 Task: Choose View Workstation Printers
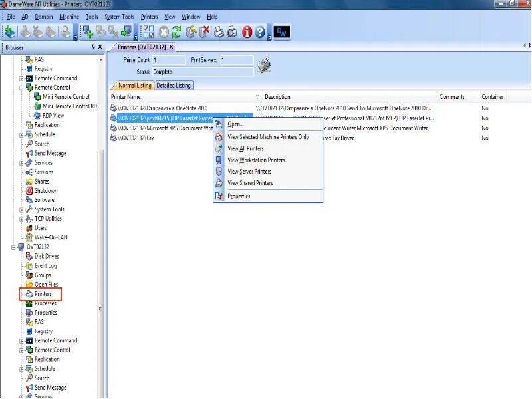click(x=268, y=160)
